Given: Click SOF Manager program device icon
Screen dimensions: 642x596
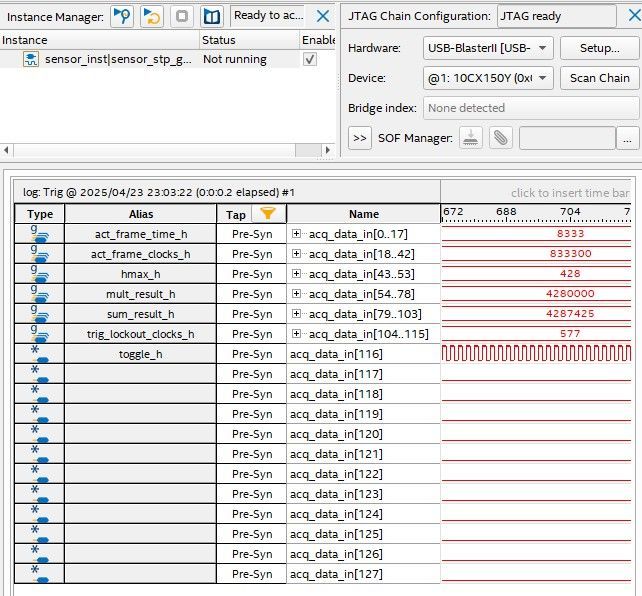Looking at the screenshot, I should (x=471, y=138).
